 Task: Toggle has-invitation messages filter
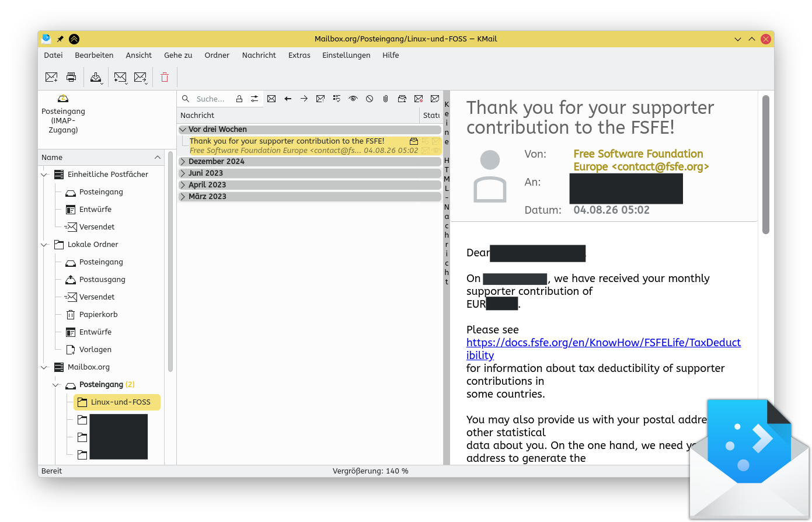click(x=402, y=99)
